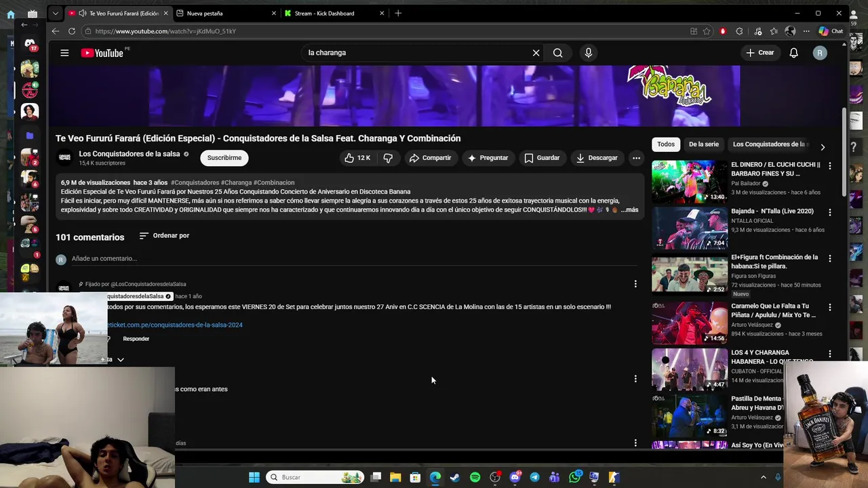
Task: Open Steam from the taskbar
Action: pos(455,477)
